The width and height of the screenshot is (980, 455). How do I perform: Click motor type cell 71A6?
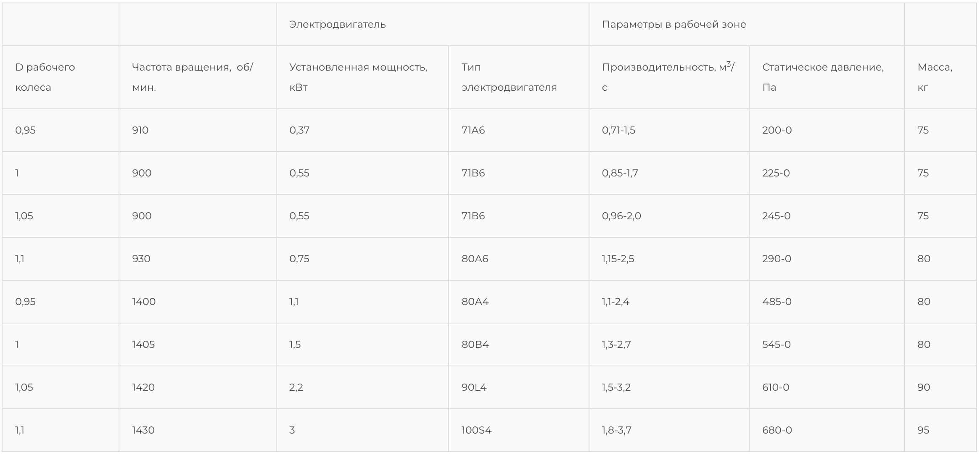(x=473, y=130)
